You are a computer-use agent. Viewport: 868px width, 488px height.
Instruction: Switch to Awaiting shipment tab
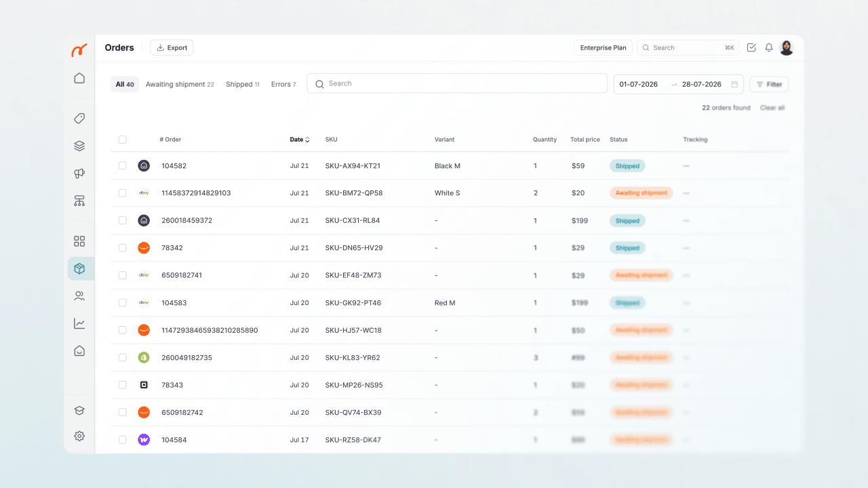point(180,84)
